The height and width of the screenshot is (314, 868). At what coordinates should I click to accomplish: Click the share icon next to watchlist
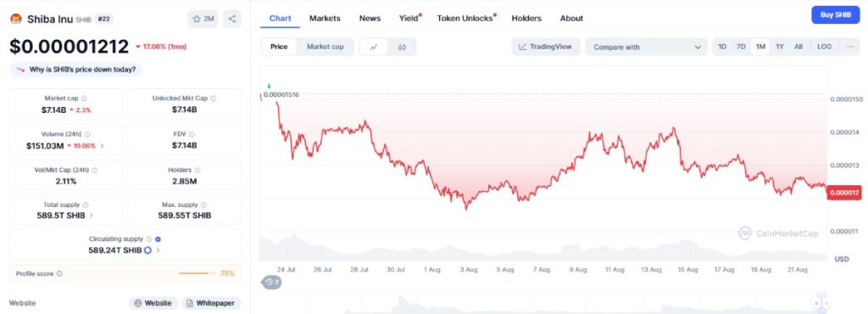232,19
